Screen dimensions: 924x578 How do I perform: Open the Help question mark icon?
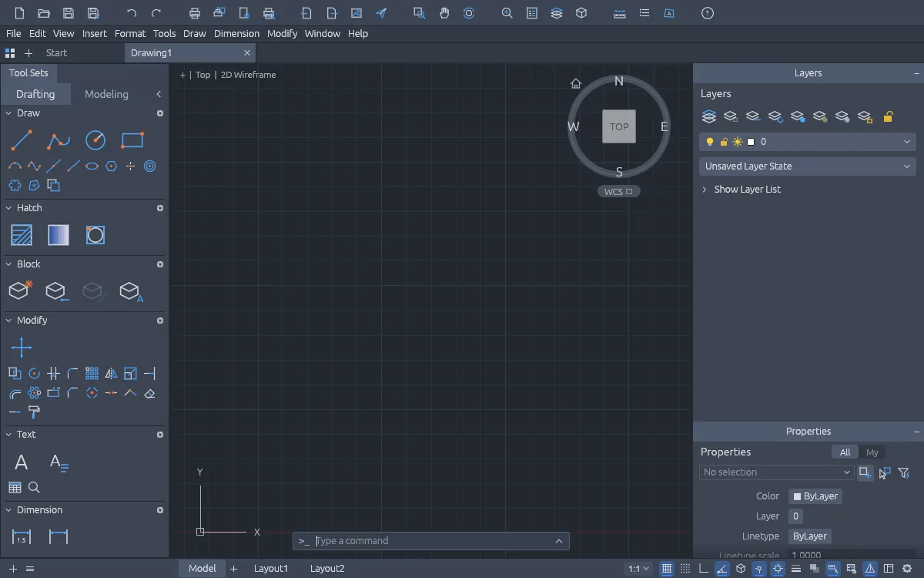[x=708, y=13]
